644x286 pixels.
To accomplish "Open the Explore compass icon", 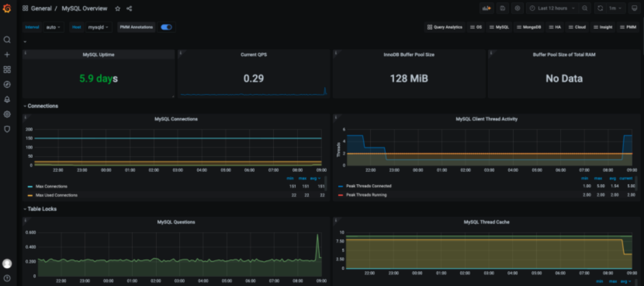I will [7, 84].
